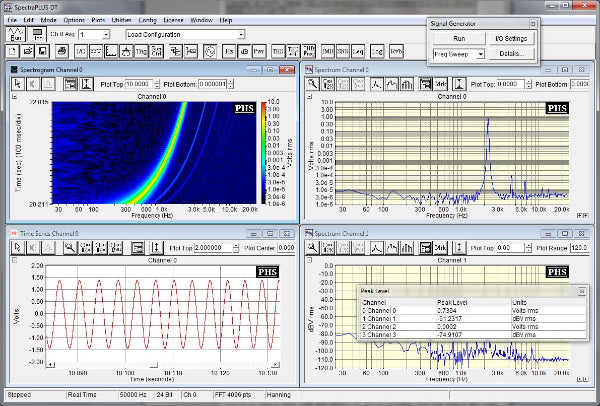Open the Edit menu
Screen dimensions: 600x406
pyautogui.click(x=29, y=20)
